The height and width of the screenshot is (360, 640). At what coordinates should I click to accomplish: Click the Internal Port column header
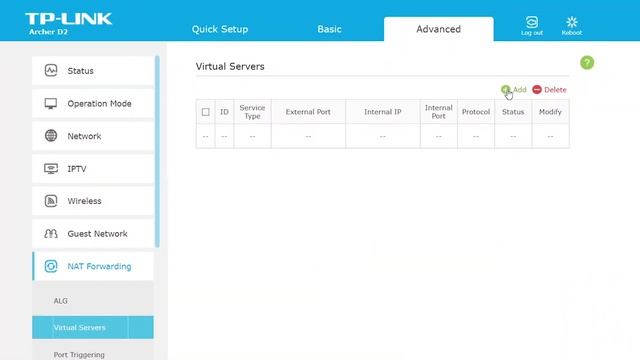click(x=438, y=112)
